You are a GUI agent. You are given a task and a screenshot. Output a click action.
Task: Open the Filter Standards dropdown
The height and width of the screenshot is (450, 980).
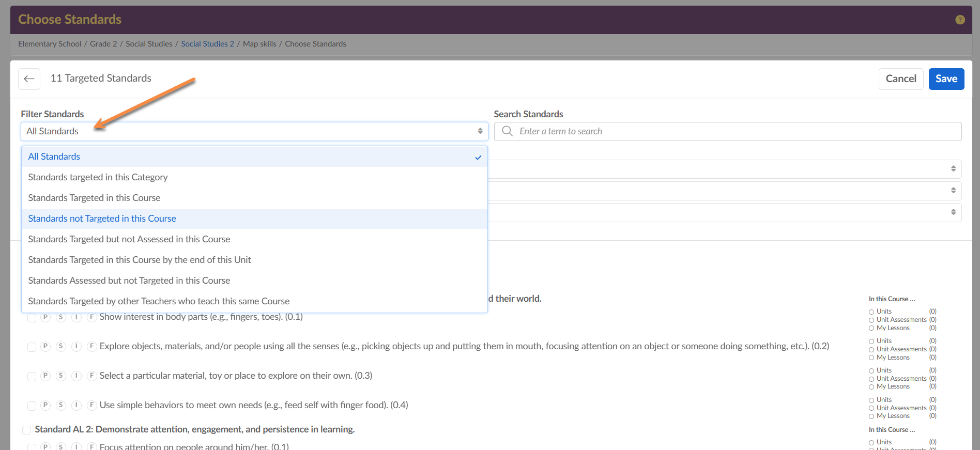pyautogui.click(x=254, y=131)
